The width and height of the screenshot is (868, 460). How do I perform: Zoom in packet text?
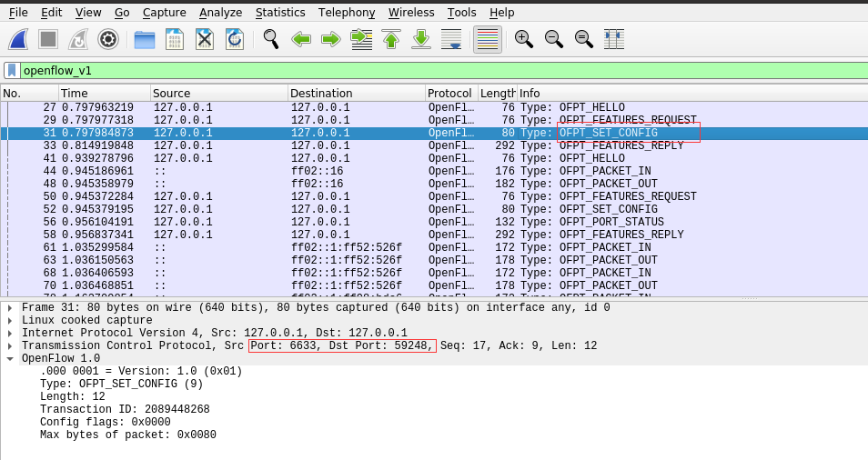(524, 39)
